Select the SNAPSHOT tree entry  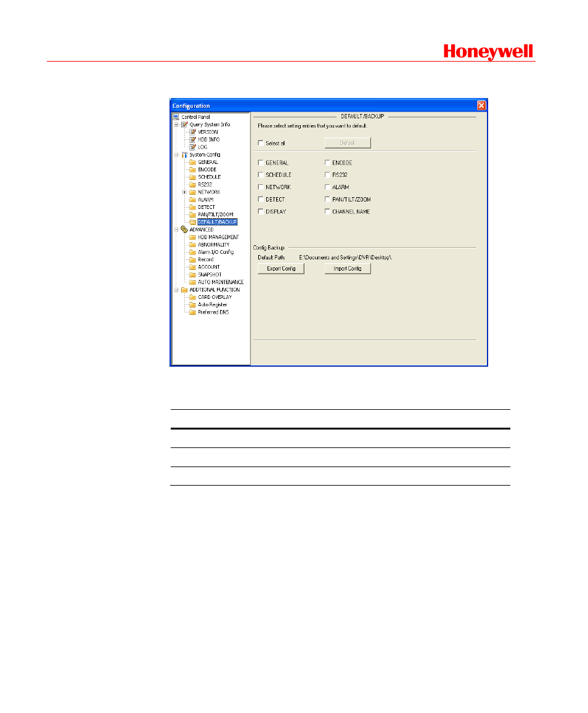[210, 275]
